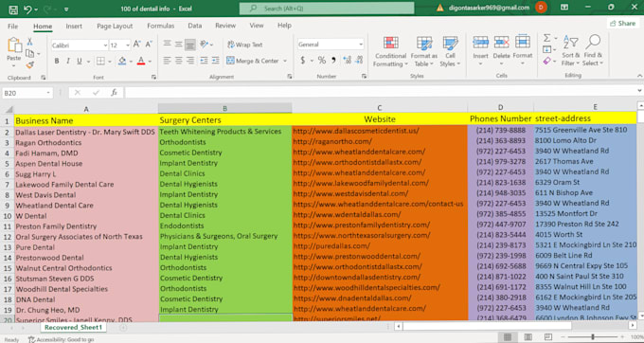
Task: Click the Accessibility: Good to go status
Action: click(62, 339)
